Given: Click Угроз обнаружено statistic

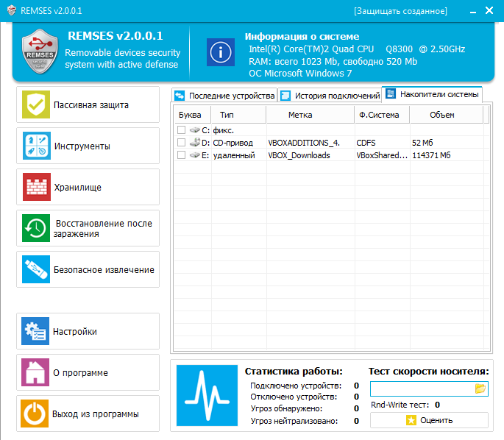Looking at the screenshot, I should pyautogui.click(x=286, y=408).
